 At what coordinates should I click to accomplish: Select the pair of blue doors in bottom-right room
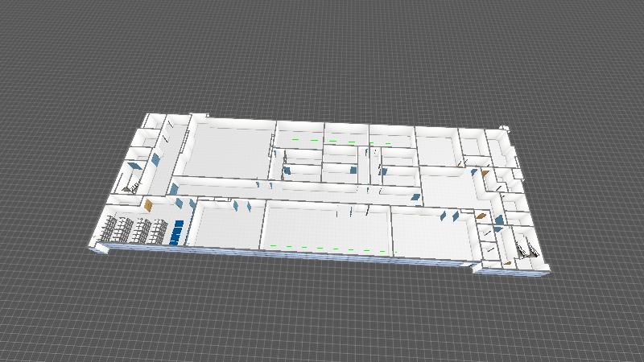tap(450, 215)
